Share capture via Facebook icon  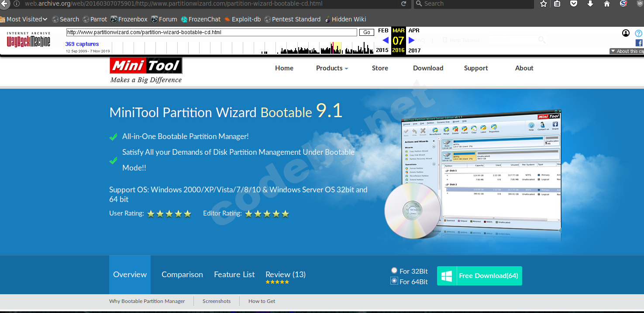click(639, 43)
